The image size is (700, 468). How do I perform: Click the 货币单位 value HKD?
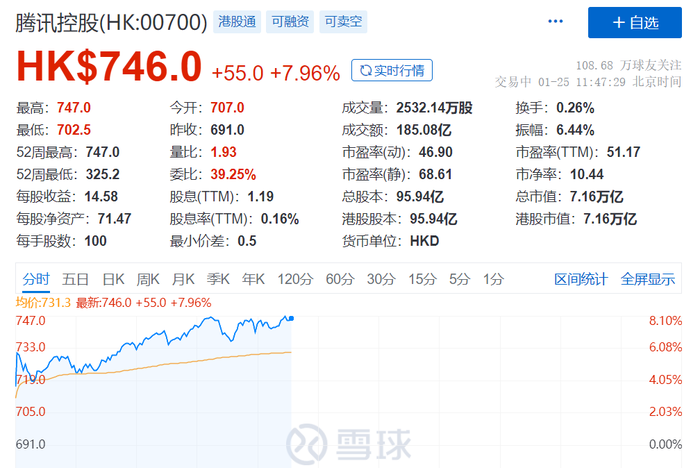[x=425, y=241]
